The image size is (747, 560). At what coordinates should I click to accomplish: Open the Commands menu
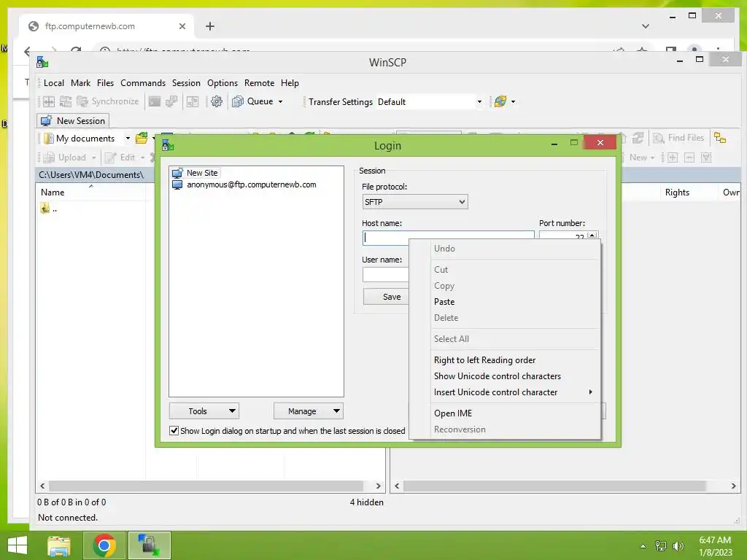coord(143,83)
